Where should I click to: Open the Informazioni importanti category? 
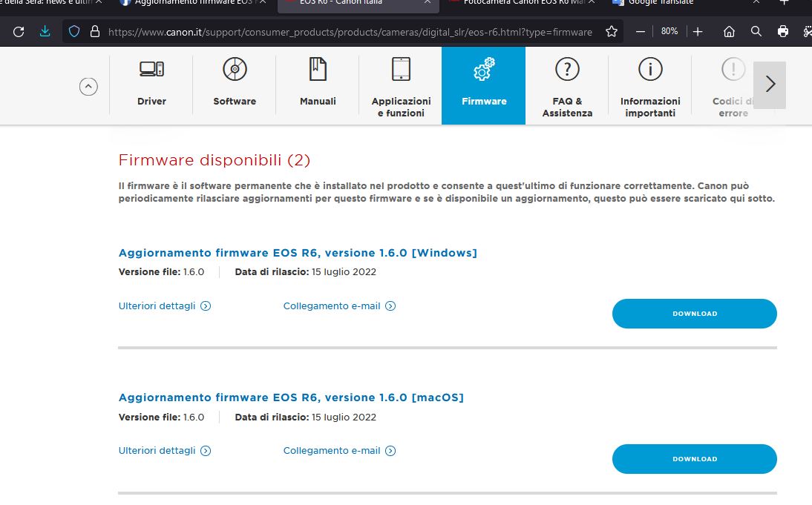pyautogui.click(x=650, y=85)
